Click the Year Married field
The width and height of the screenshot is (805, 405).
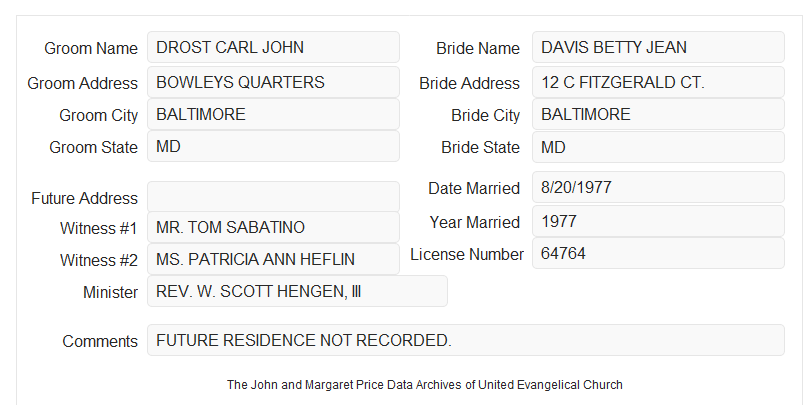click(x=658, y=221)
